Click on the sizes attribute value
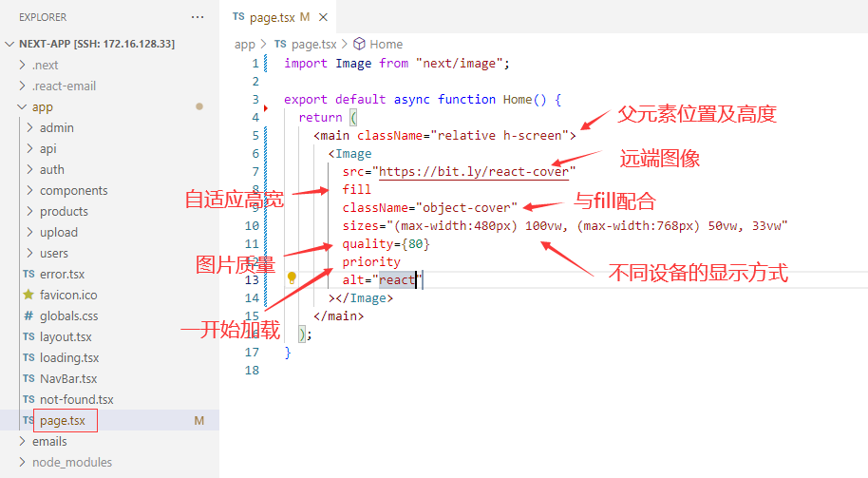Screen dimensions: 868x478 coord(587,226)
